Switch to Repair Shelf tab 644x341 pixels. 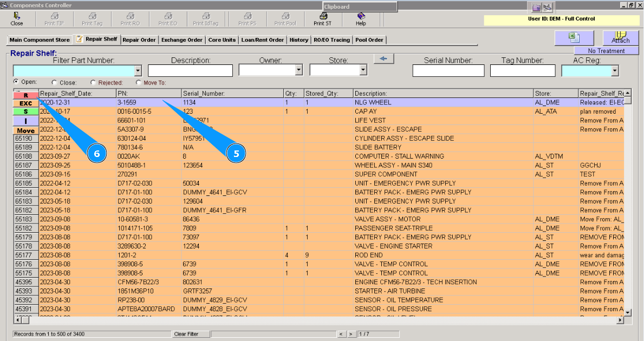(x=97, y=39)
